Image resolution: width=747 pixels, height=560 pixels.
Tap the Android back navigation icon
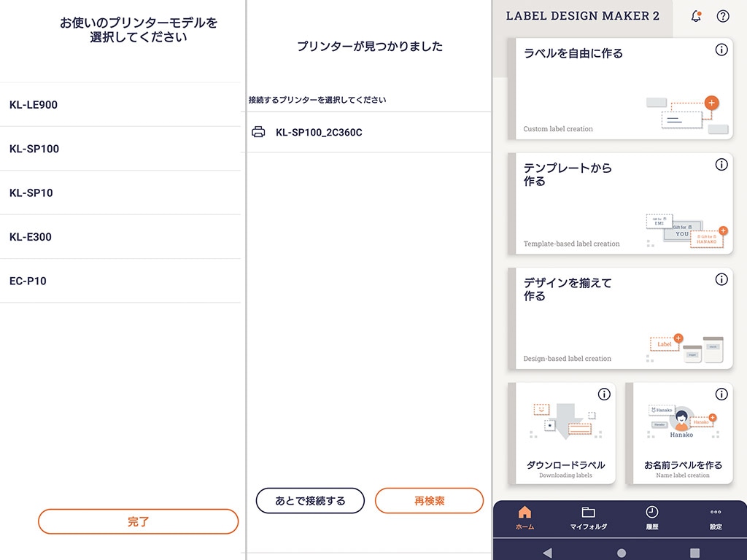point(547,553)
